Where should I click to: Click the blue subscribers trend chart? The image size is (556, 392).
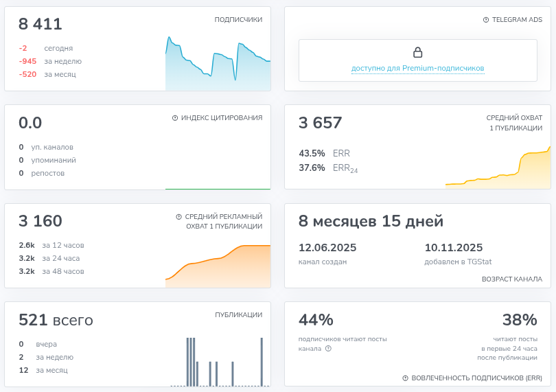pos(218,65)
